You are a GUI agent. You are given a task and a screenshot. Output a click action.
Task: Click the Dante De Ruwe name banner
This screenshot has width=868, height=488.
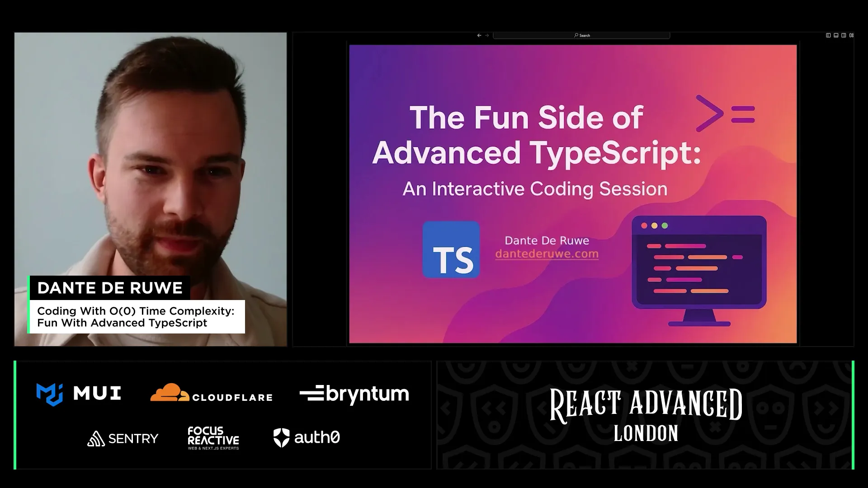pyautogui.click(x=110, y=288)
